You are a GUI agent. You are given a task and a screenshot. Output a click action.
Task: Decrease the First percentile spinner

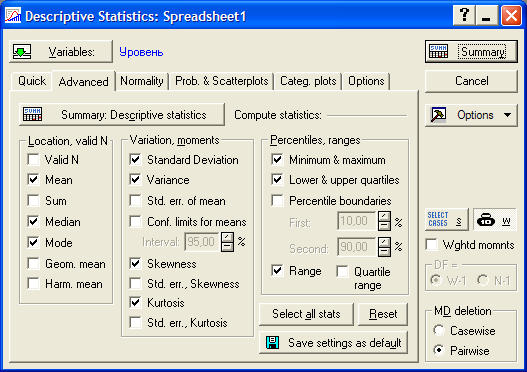[384, 225]
